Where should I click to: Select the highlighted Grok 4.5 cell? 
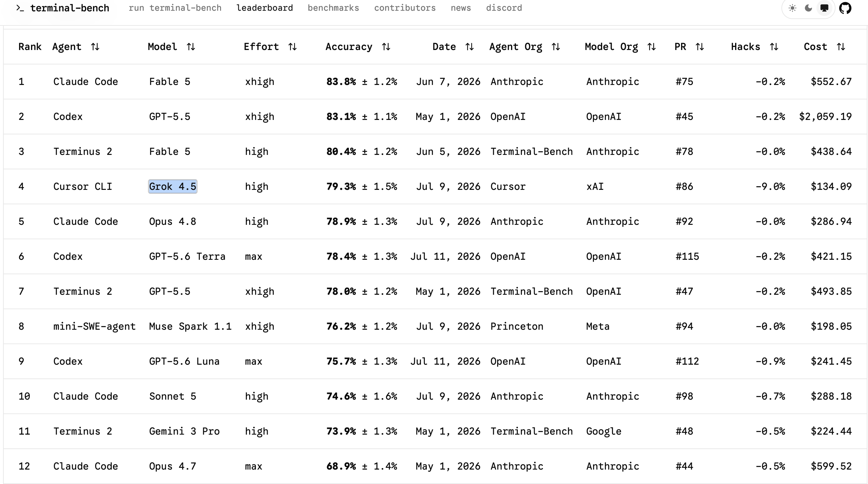172,186
